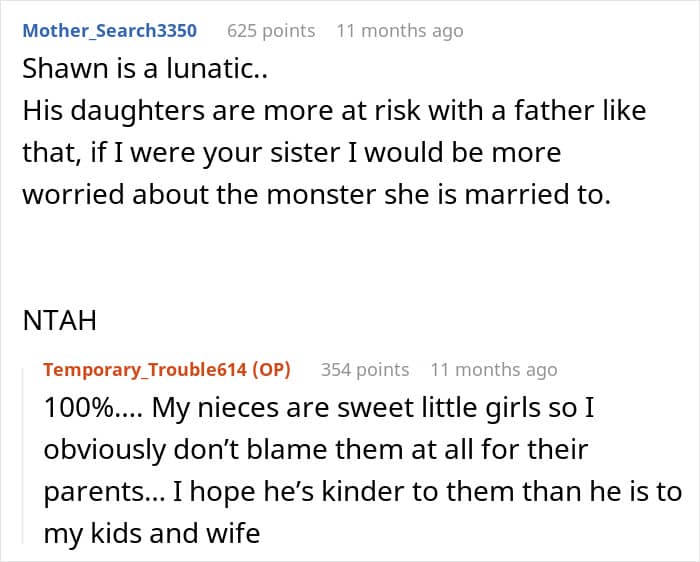Click the top comment's 11 months ago timestamp
The image size is (700, 562).
[x=399, y=30]
